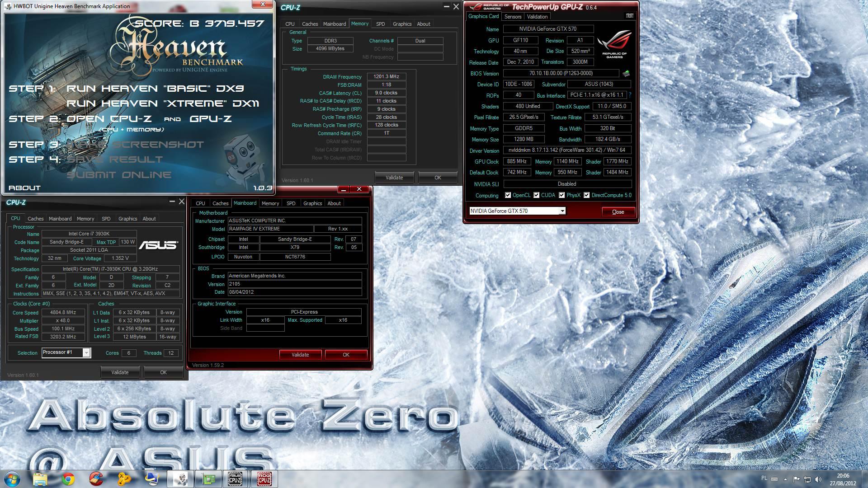Click About in Heaven benchmark app
The width and height of the screenshot is (868, 488).
(x=24, y=188)
